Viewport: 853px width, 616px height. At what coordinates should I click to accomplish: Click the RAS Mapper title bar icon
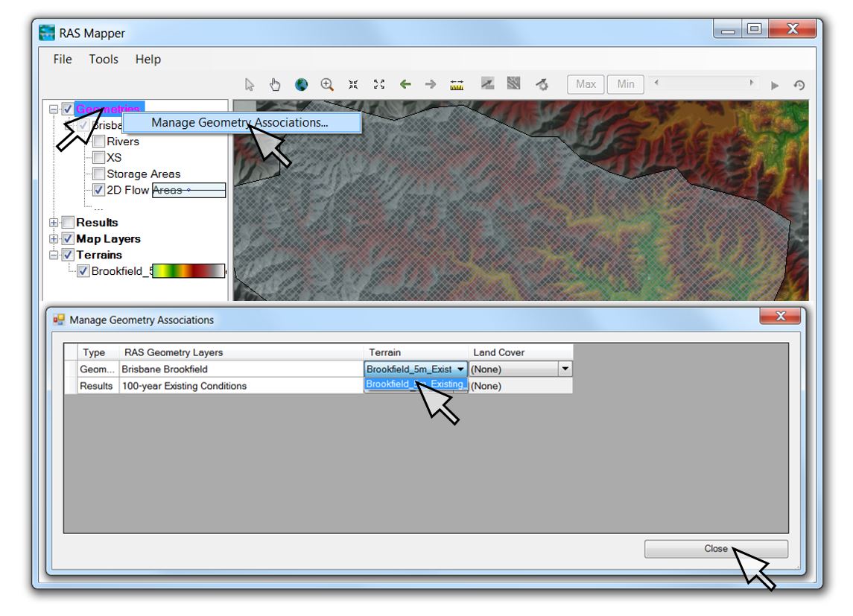[47, 33]
